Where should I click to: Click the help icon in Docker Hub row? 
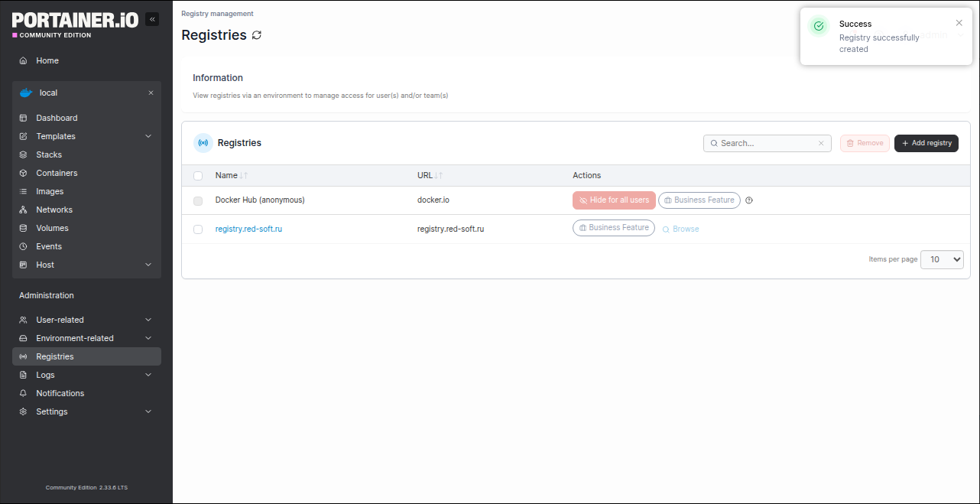(x=749, y=200)
